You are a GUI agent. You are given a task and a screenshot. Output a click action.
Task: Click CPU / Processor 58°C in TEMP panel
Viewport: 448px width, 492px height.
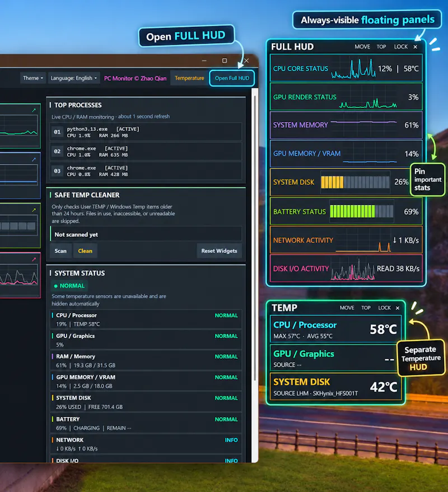(335, 329)
